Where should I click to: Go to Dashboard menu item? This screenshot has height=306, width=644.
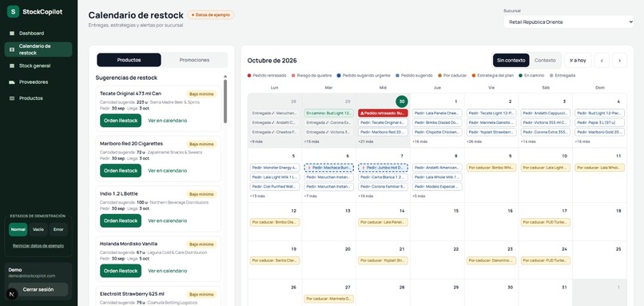[38, 34]
